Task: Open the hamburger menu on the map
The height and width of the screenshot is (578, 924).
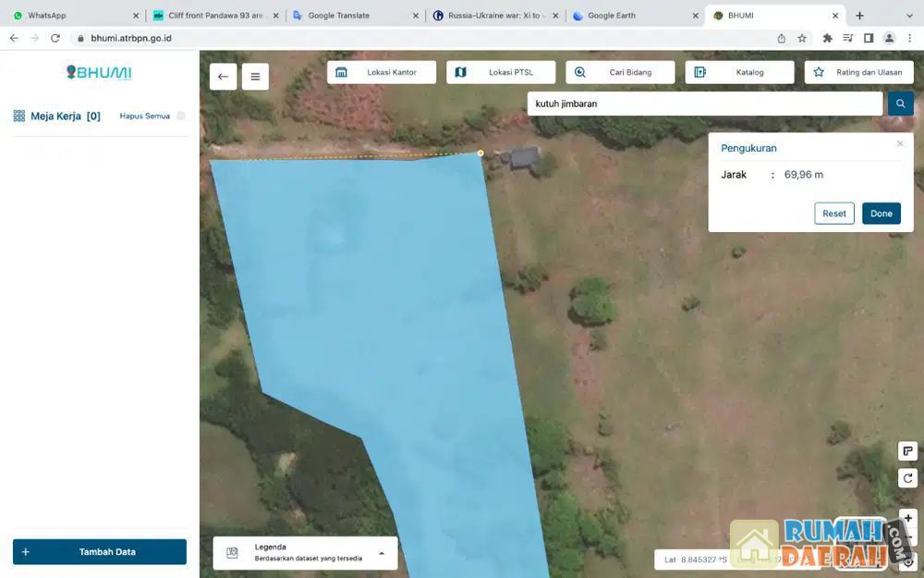Action: [x=255, y=77]
